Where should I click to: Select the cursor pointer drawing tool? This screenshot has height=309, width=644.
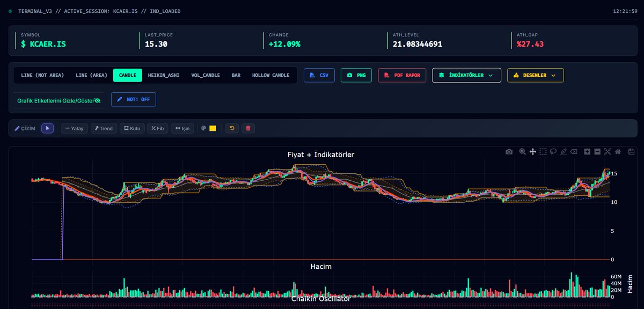pos(48,128)
